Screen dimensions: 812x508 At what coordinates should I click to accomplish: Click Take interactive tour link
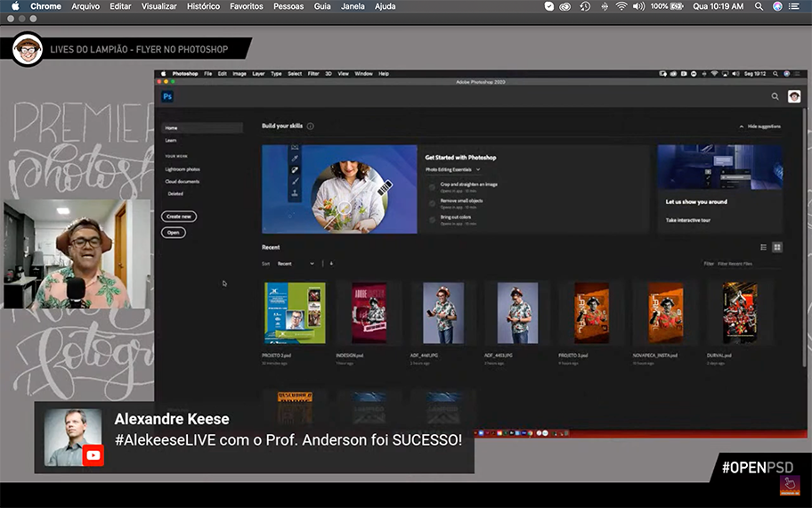pos(687,220)
